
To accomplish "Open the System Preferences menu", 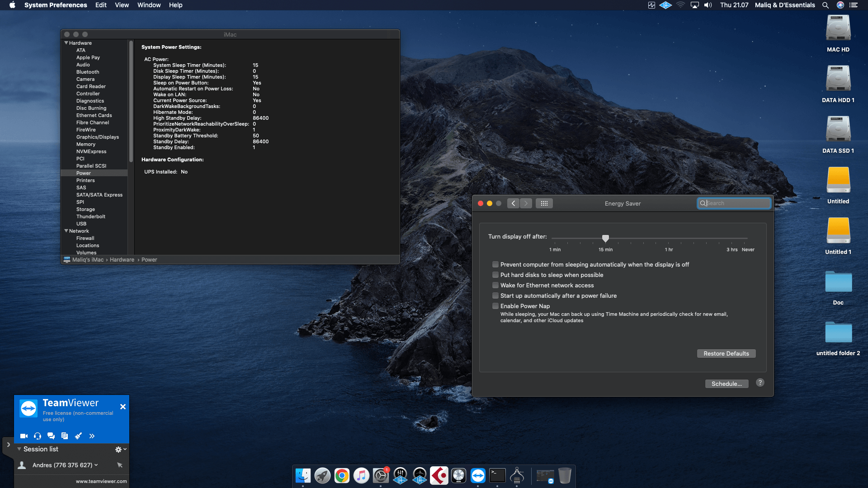I will point(56,5).
